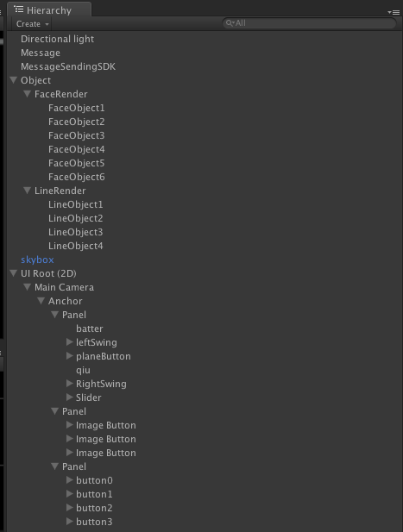The width and height of the screenshot is (403, 532).
Task: Switch to the Hierarchy tab
Action: (49, 10)
